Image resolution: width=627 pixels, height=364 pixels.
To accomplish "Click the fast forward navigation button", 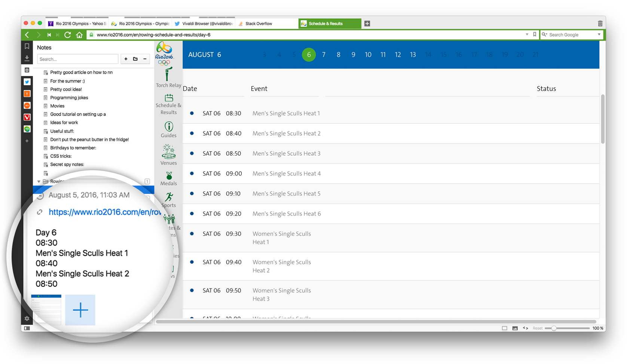I will [58, 35].
